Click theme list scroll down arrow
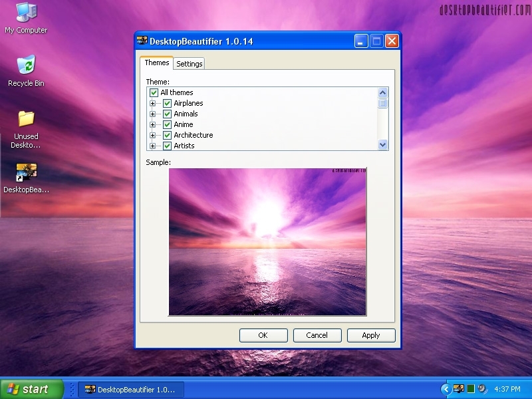Viewport: 532px width, 399px height. (382, 144)
